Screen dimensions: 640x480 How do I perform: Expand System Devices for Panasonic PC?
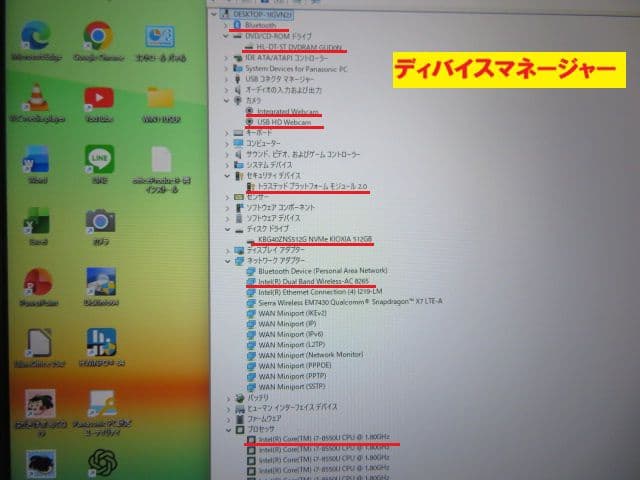click(227, 69)
